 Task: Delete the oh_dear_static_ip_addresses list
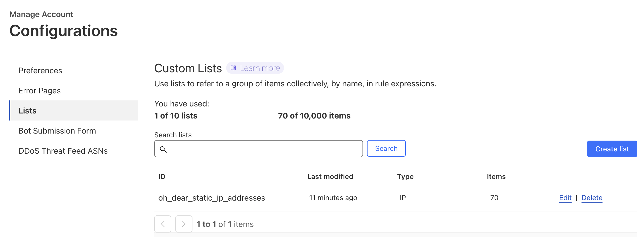[x=592, y=198]
